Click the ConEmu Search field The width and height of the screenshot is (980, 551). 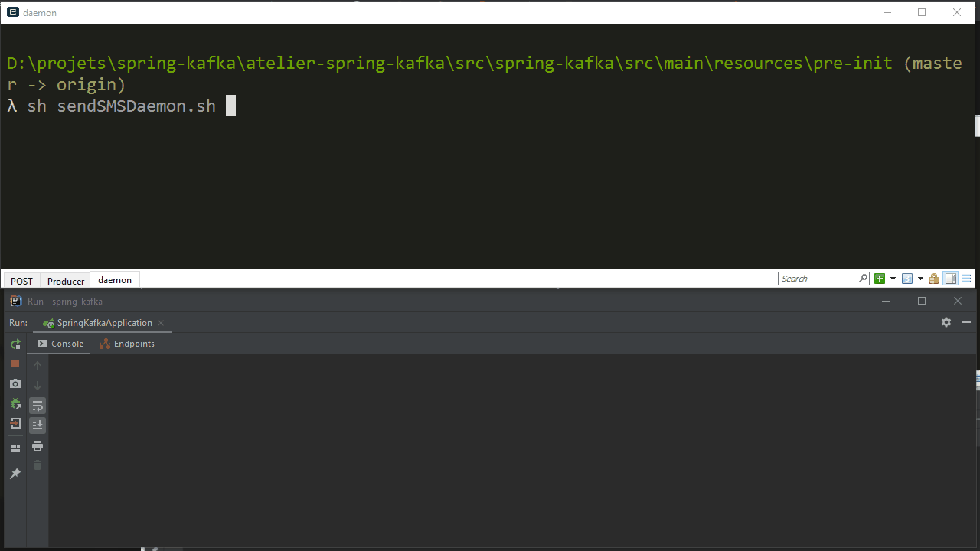pos(819,279)
